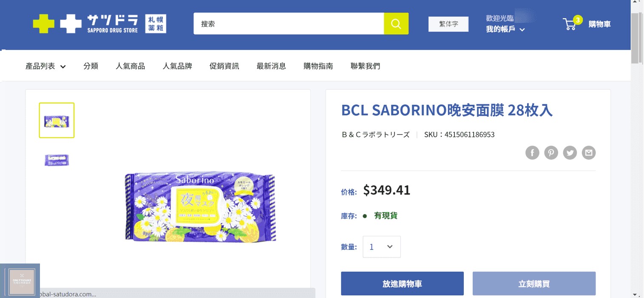Screen dimensions: 644x298
Task: Expand the 我的帳戶 account menu
Action: click(x=505, y=29)
